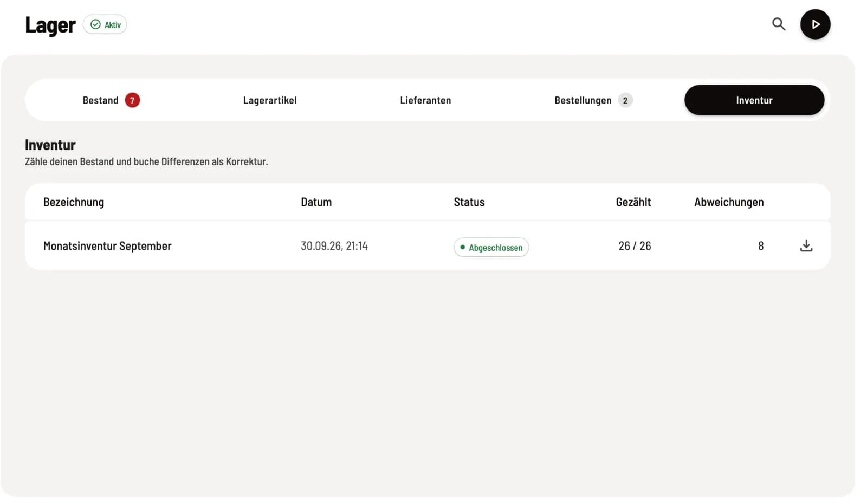Download the Monatsinventur September report

(806, 246)
